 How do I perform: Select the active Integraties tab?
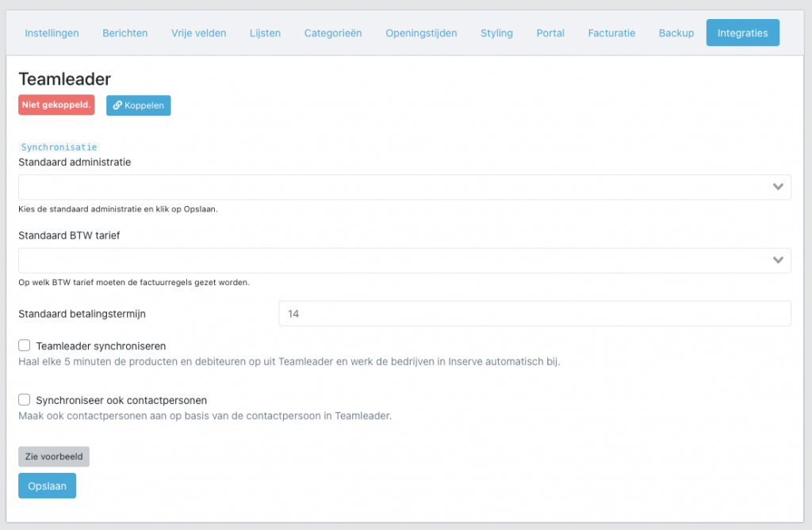pyautogui.click(x=742, y=32)
